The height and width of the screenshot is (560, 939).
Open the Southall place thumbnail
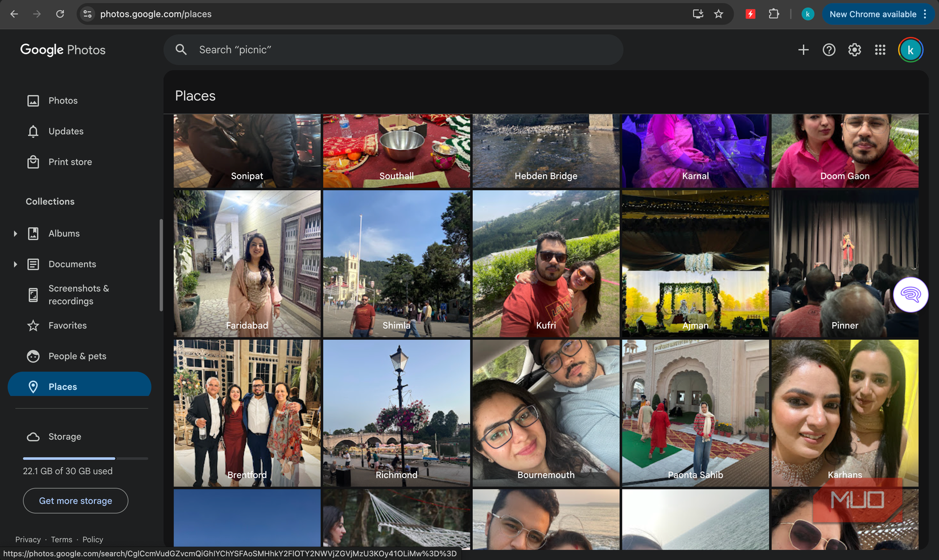click(x=397, y=151)
